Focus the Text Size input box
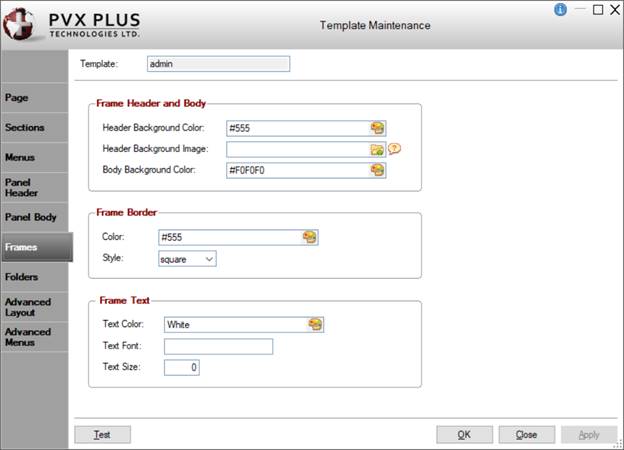This screenshot has width=624, height=450. 182,367
